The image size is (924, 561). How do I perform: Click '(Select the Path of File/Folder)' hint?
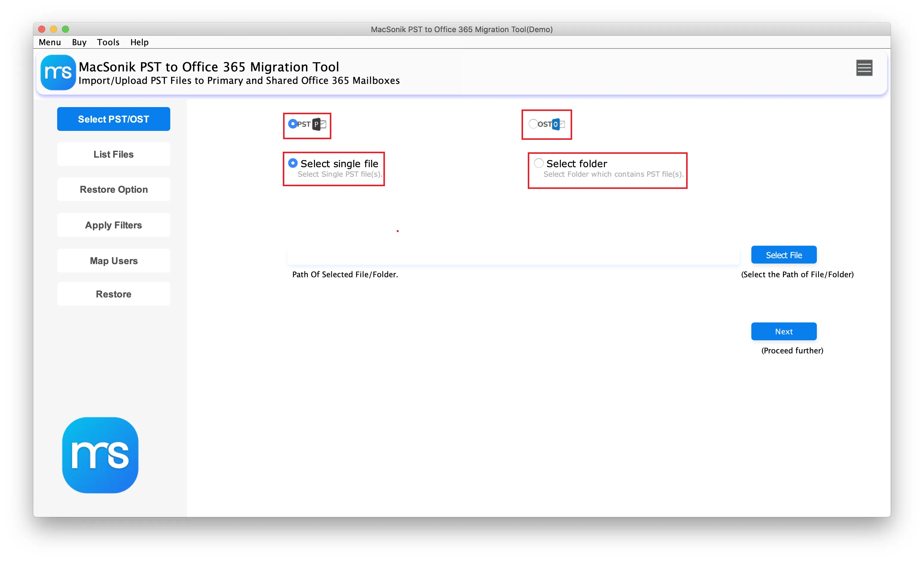point(797,274)
